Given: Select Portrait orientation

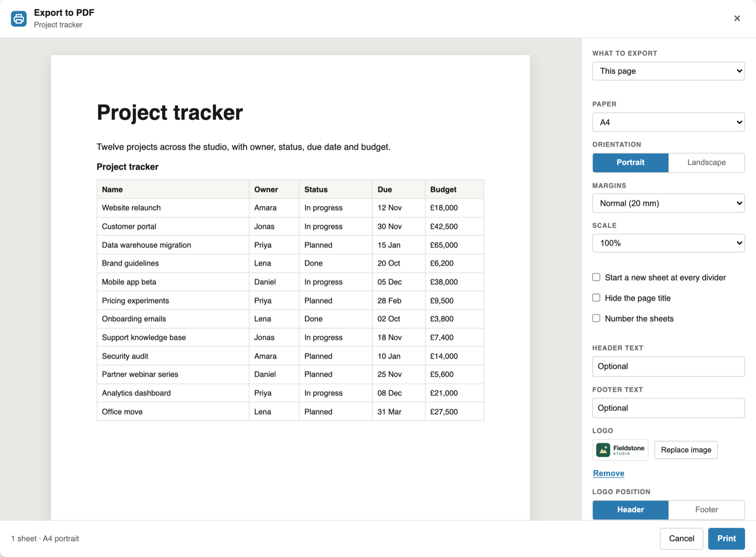Looking at the screenshot, I should [630, 163].
